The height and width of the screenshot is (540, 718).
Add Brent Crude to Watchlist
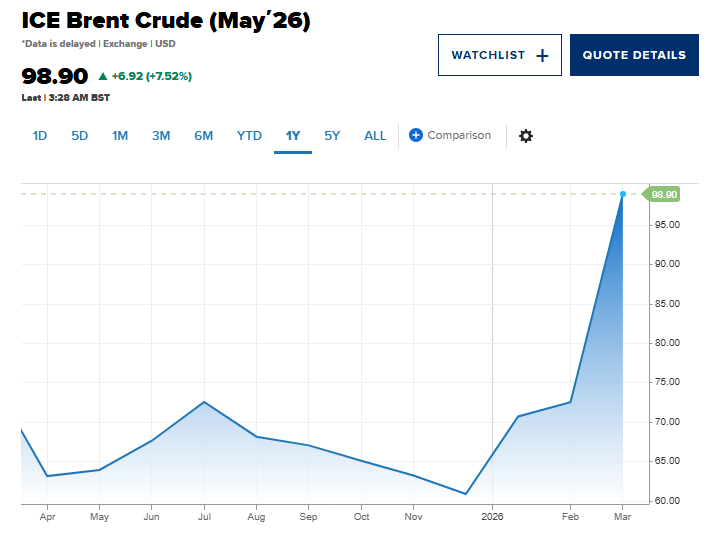(x=500, y=55)
